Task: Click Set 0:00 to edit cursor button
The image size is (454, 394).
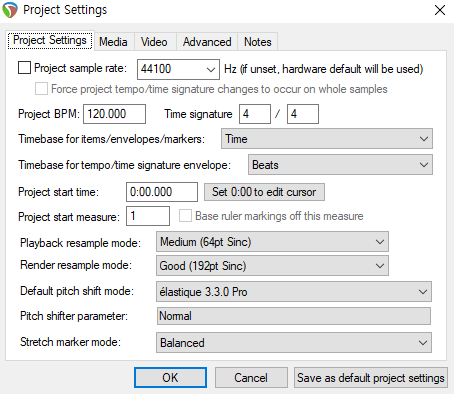Action: pyautogui.click(x=264, y=192)
